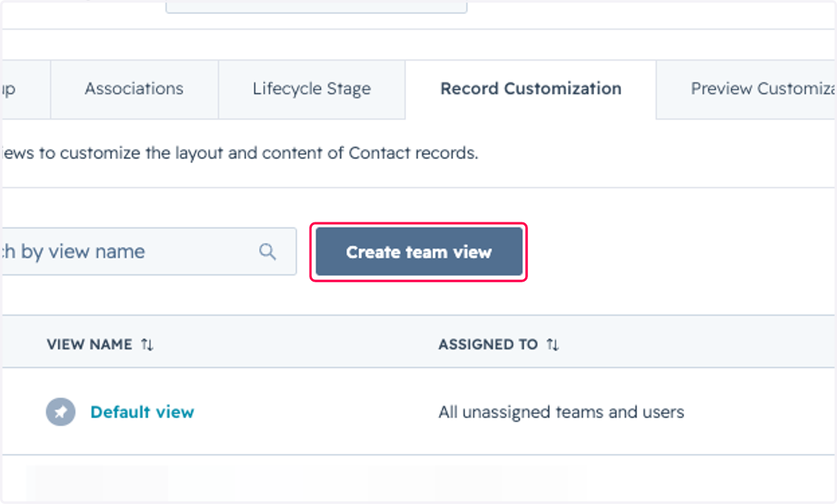Select the Record Customization tab
The height and width of the screenshot is (504, 837).
pos(531,89)
